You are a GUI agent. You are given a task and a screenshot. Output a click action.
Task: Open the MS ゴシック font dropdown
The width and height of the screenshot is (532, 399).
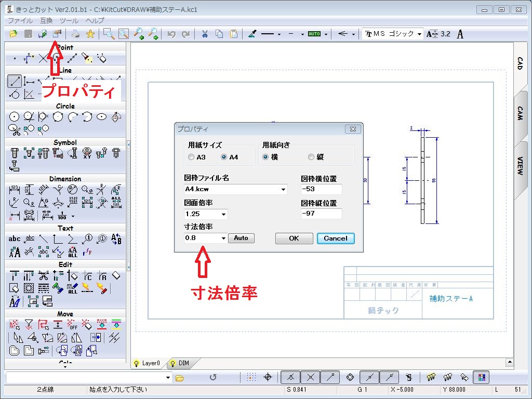pos(419,34)
